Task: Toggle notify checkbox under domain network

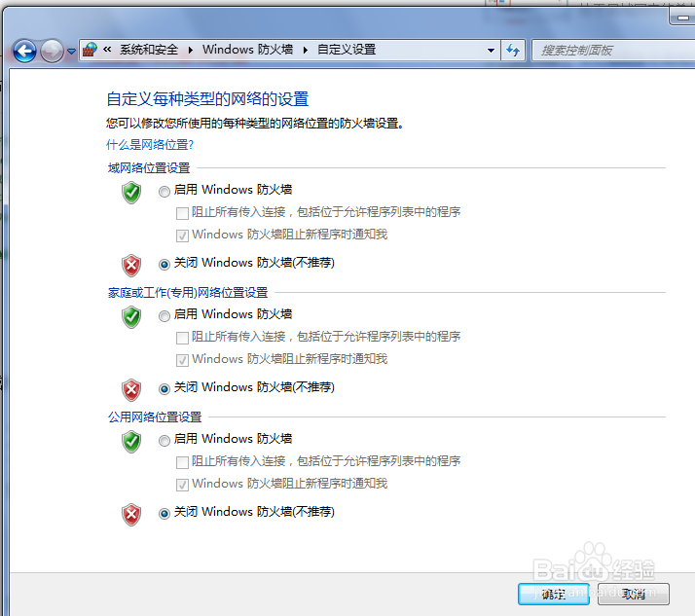Action: (x=182, y=236)
